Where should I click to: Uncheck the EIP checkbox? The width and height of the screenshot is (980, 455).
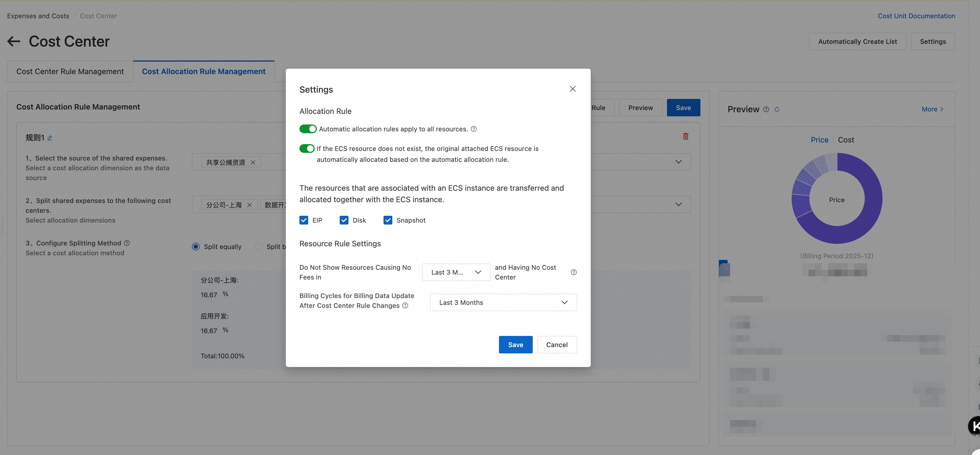(x=304, y=220)
